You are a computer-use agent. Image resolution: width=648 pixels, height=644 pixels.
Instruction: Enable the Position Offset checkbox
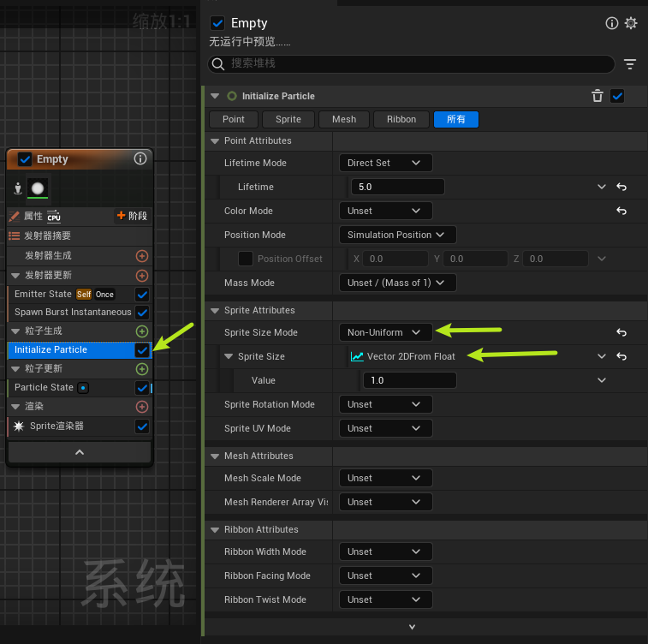click(246, 259)
